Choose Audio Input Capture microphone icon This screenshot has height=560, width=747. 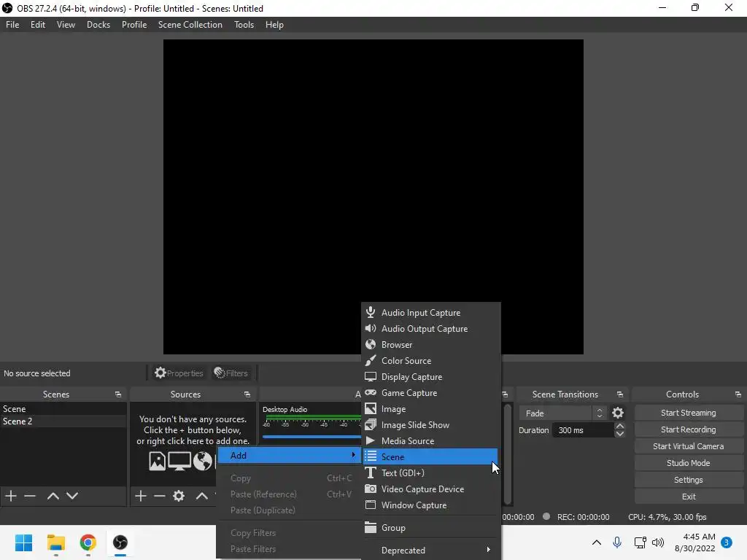pos(370,312)
